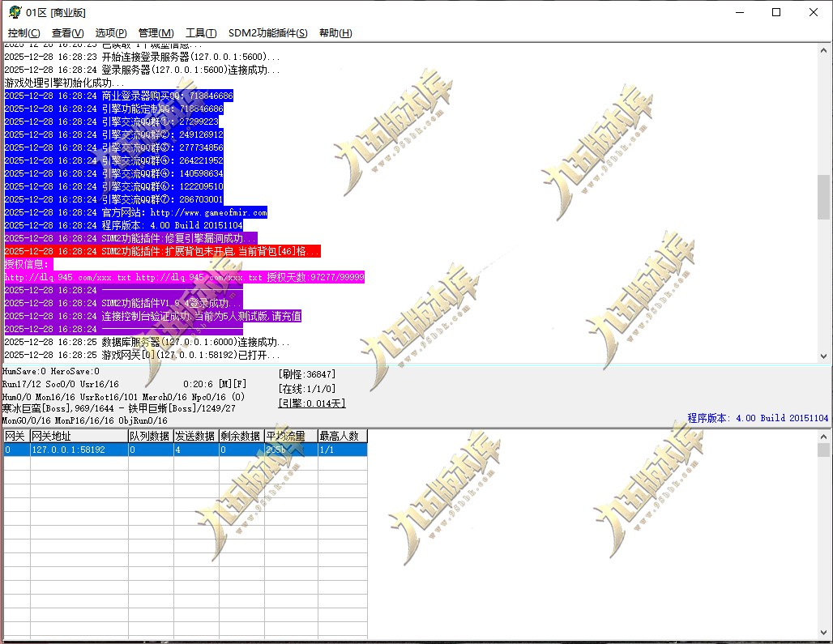
Task: Open the 帮助(H) menu
Action: click(335, 33)
